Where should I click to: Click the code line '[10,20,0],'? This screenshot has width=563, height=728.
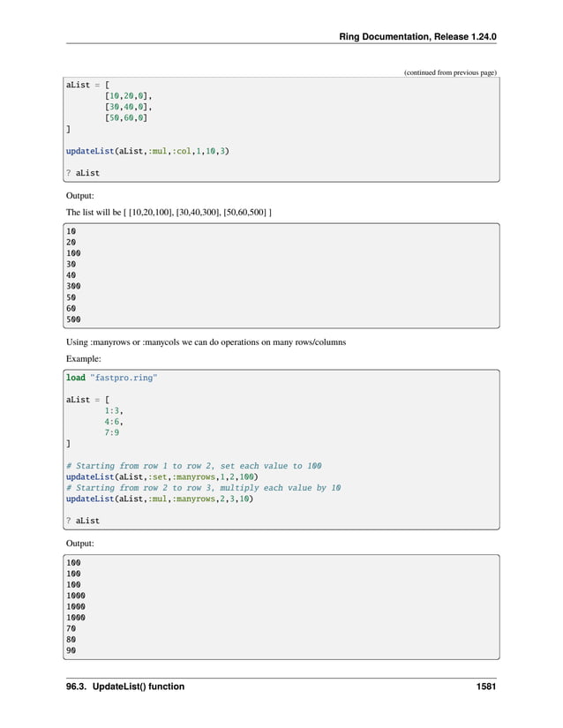coord(128,95)
